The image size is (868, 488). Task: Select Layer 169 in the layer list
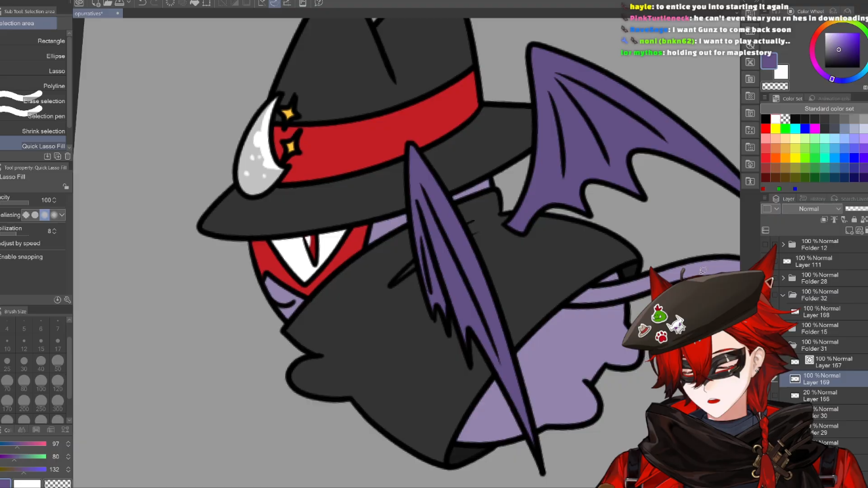pyautogui.click(x=823, y=379)
